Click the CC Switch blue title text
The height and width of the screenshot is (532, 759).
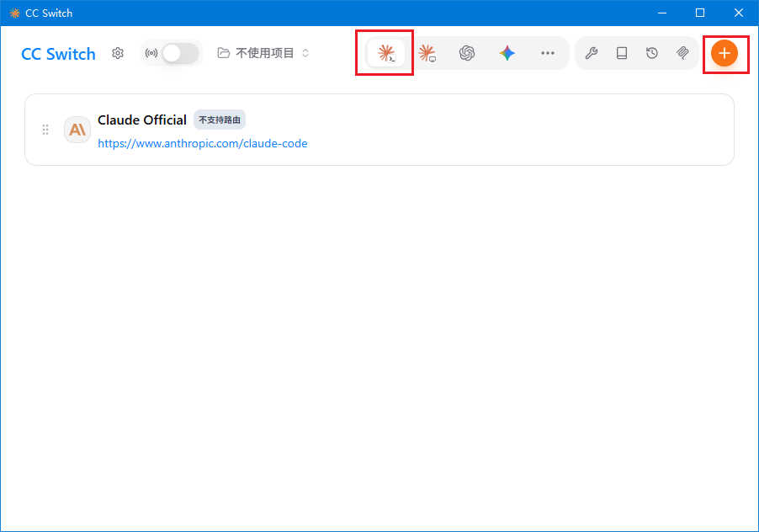point(58,54)
